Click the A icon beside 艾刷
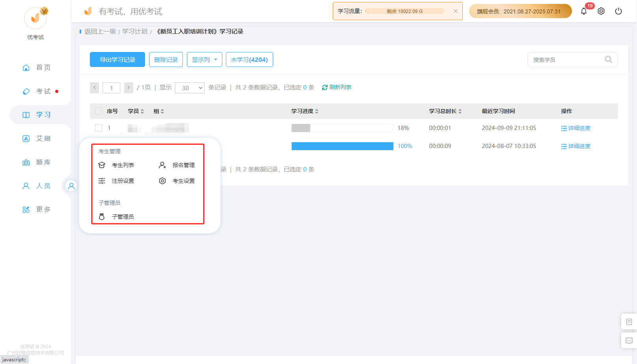The image size is (637, 364). [x=26, y=139]
